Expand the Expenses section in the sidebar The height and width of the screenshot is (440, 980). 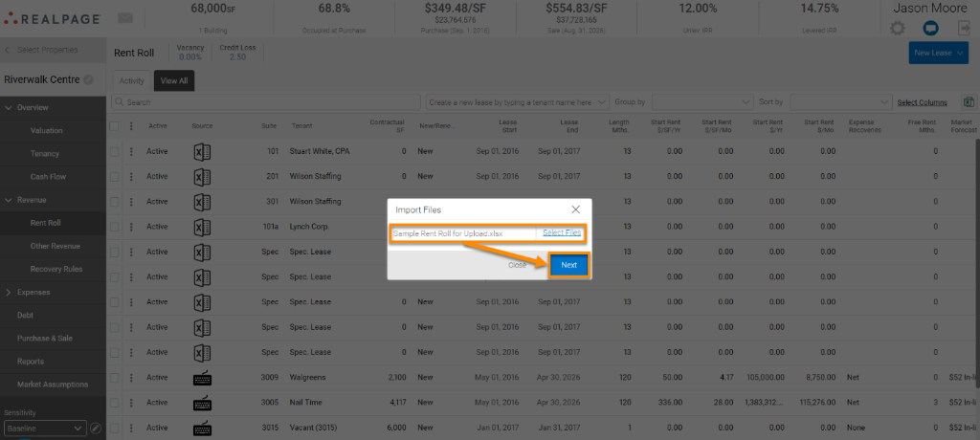coord(33,292)
